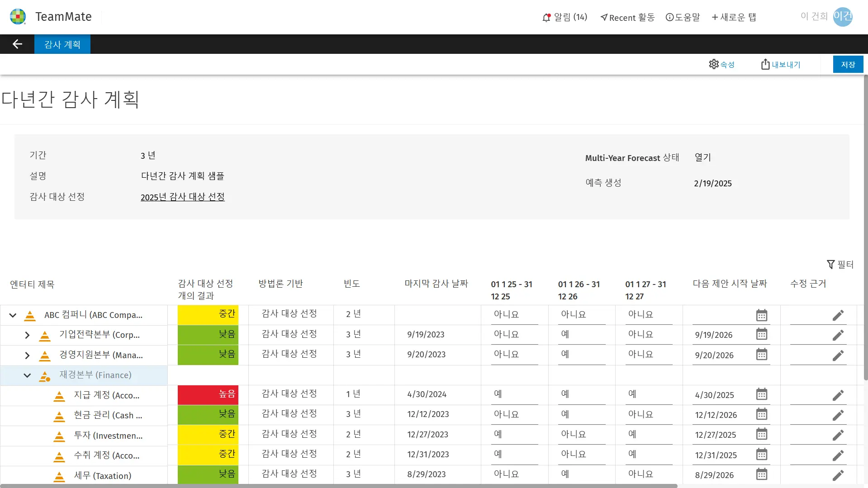Click pencil edit icon for 기업전략본부 row

(x=838, y=335)
